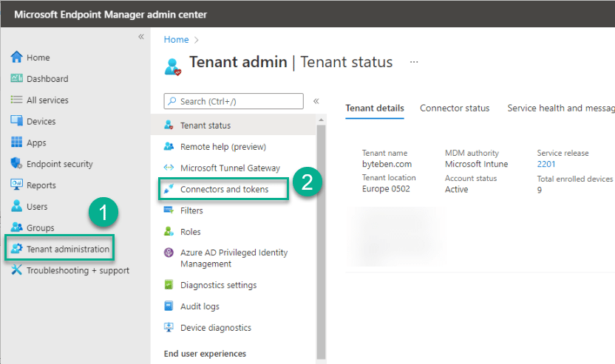This screenshot has width=615, height=364.
Task: Open the ellipsis menu beside Tenant status
Action: click(x=414, y=62)
